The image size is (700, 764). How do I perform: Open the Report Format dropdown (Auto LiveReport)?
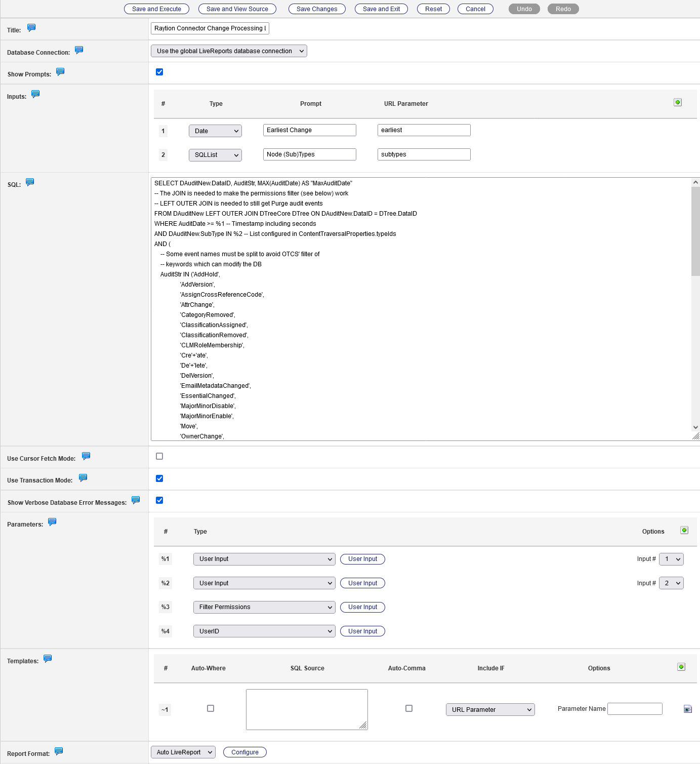(183, 752)
